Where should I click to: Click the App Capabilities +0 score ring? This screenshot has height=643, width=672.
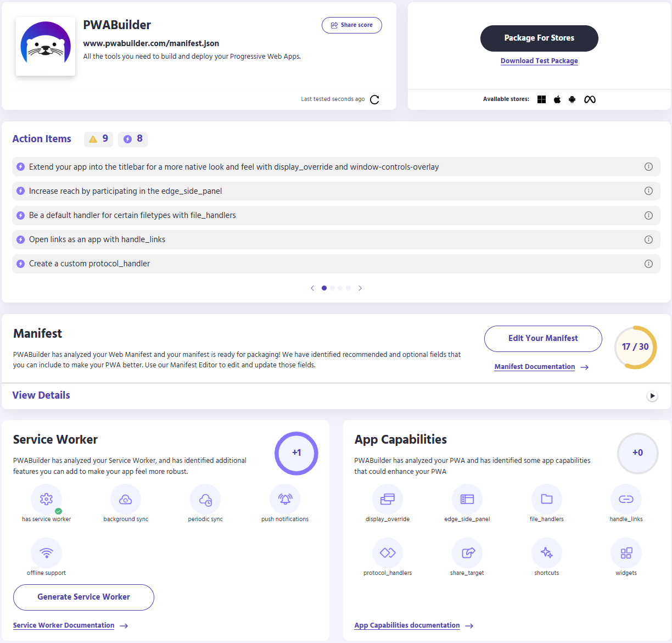coord(637,453)
